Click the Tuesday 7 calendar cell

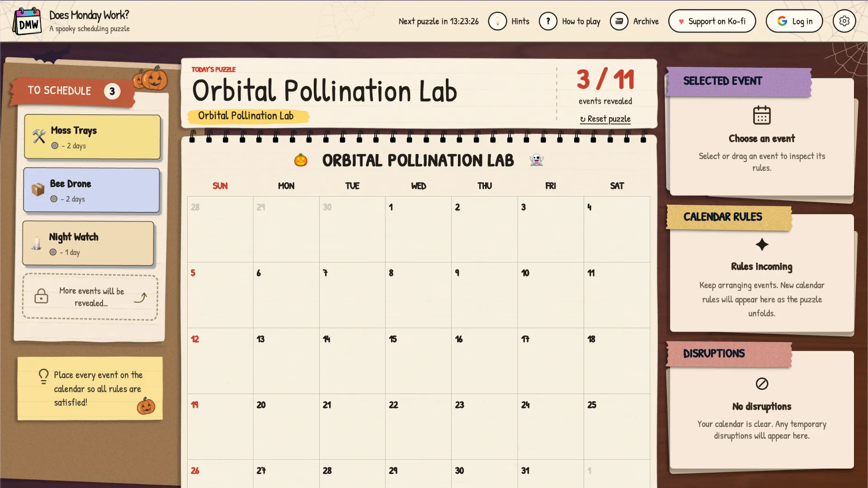[352, 295]
